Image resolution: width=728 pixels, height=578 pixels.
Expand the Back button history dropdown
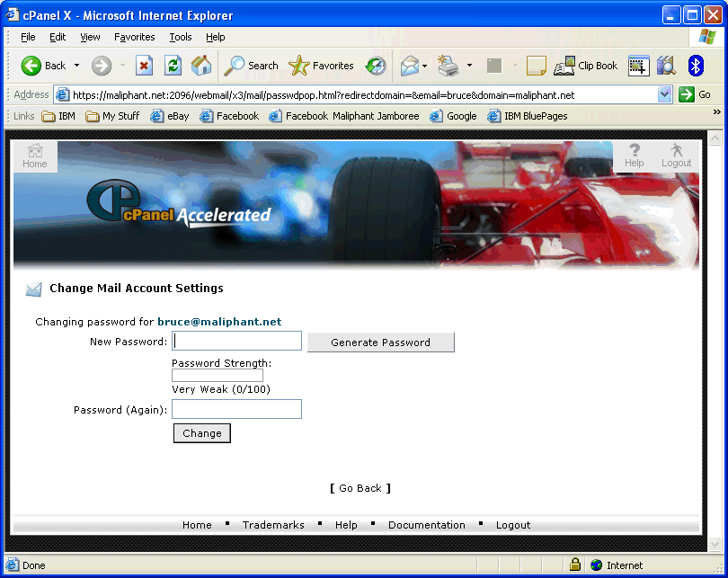(x=77, y=66)
